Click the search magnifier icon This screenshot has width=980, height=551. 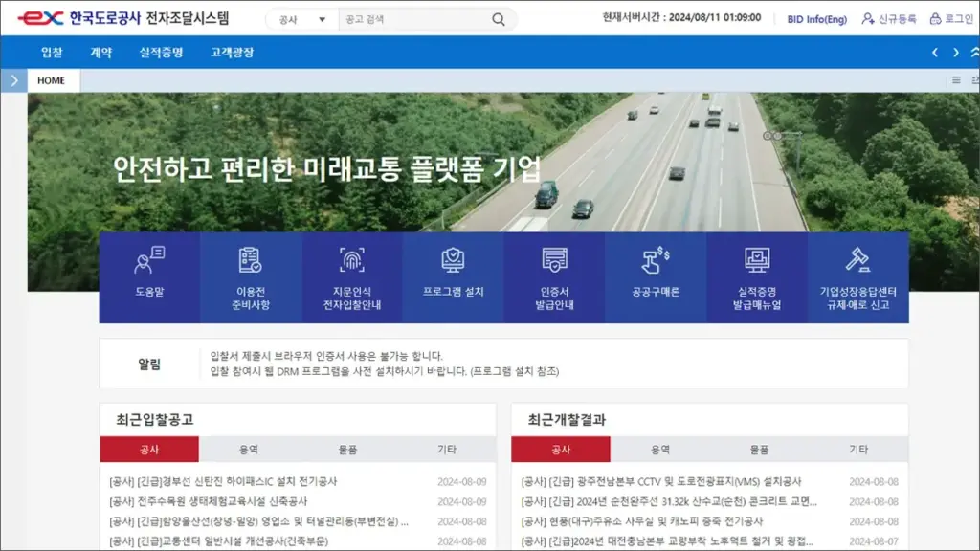[498, 19]
